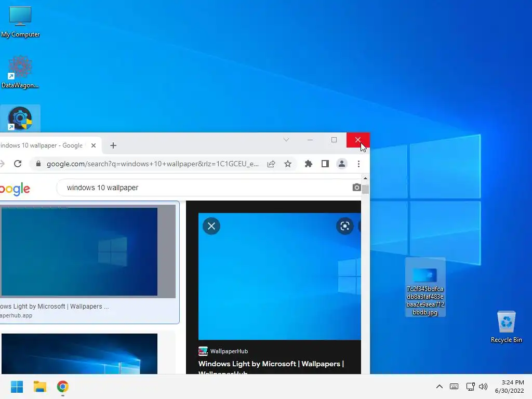Open the volume control tray icon
The image size is (532, 399).
click(483, 387)
